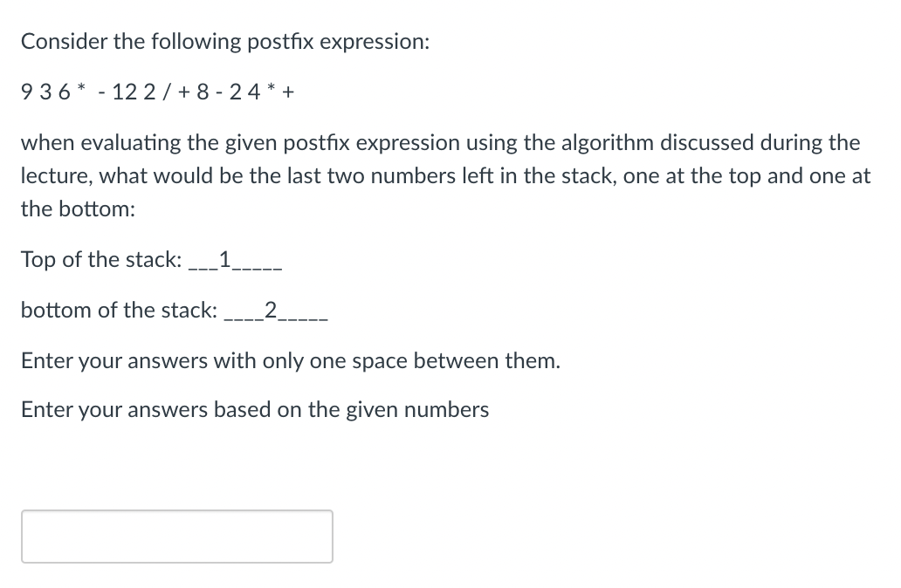The width and height of the screenshot is (901, 588).
Task: Click the question's first sentence
Action: (x=223, y=41)
